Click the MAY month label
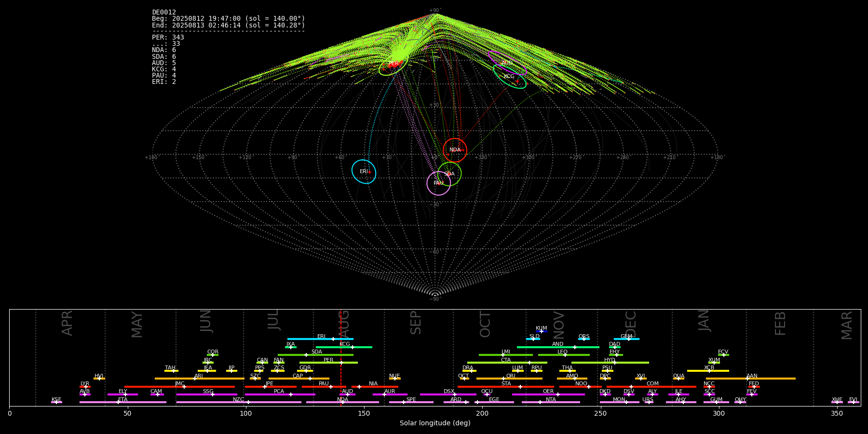The width and height of the screenshot is (868, 434). coord(137,325)
